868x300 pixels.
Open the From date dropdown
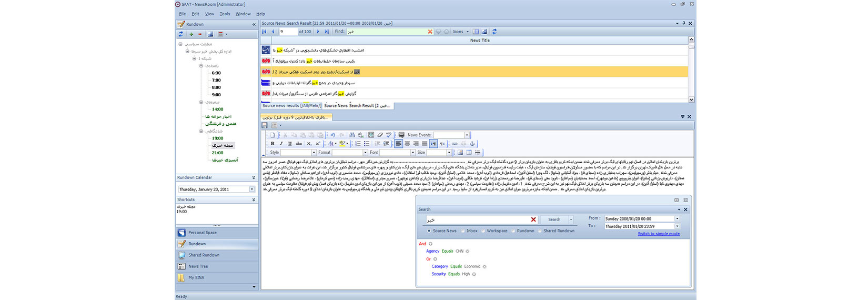pos(677,219)
